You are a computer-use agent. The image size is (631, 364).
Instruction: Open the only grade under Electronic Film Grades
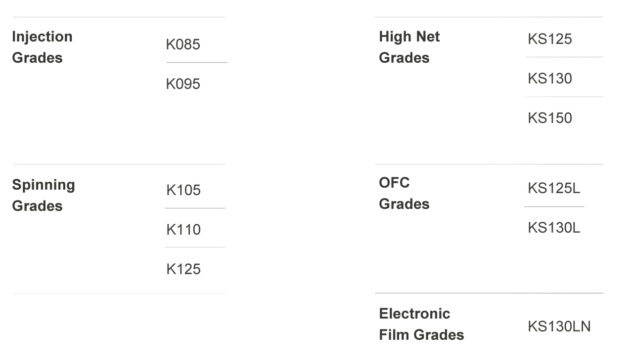tap(559, 326)
